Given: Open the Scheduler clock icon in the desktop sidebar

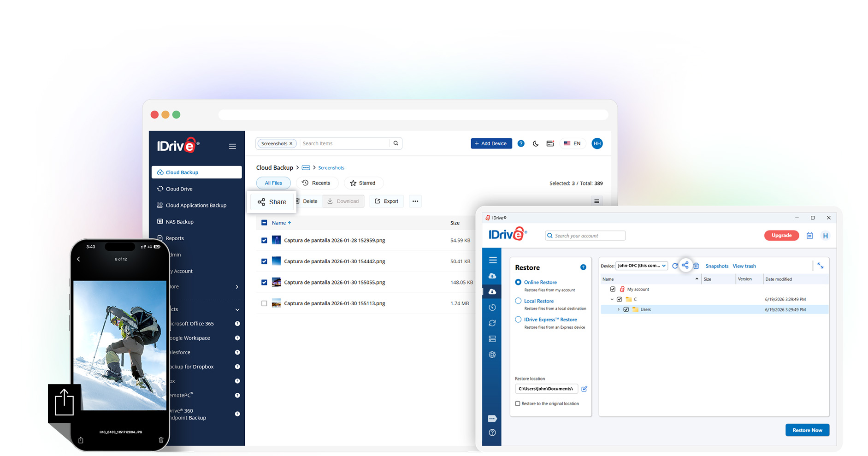Looking at the screenshot, I should pos(492,307).
